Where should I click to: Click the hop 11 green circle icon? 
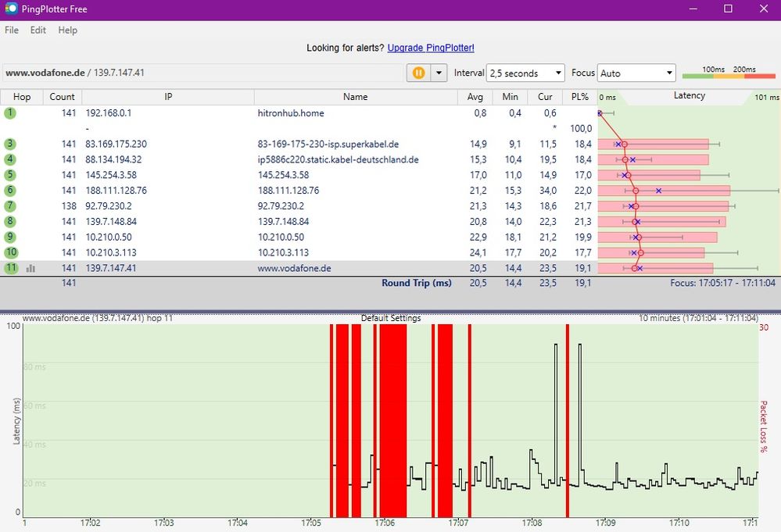click(x=10, y=268)
